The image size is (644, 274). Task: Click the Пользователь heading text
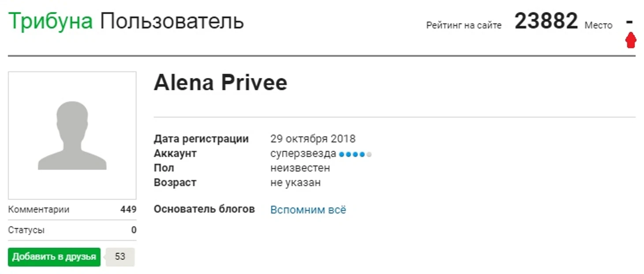pyautogui.click(x=172, y=21)
